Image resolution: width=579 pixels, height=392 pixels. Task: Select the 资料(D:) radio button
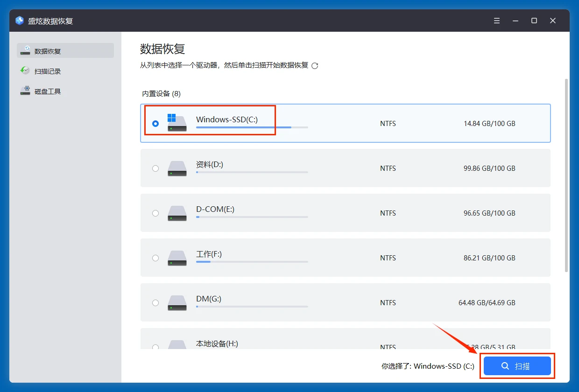155,168
